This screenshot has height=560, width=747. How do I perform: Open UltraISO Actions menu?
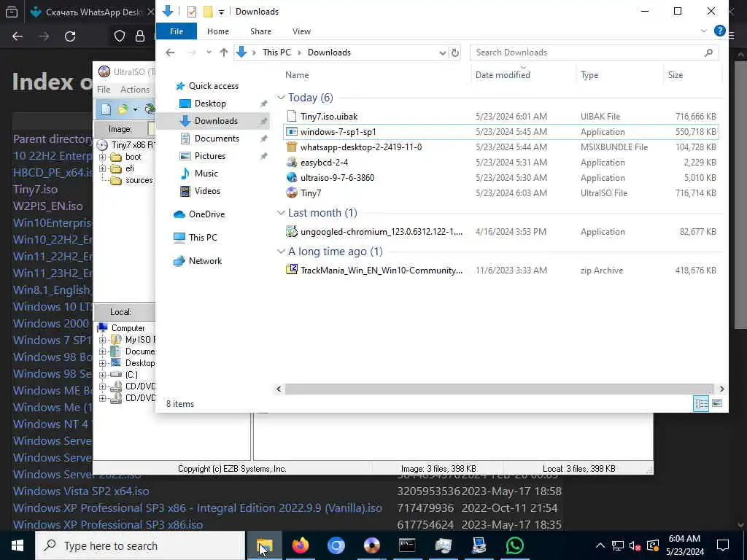[x=135, y=90]
